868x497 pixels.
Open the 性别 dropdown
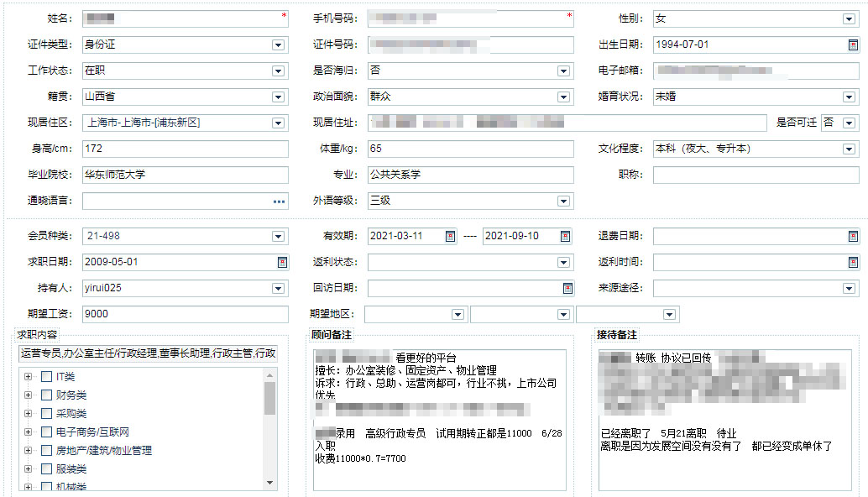pyautogui.click(x=849, y=19)
